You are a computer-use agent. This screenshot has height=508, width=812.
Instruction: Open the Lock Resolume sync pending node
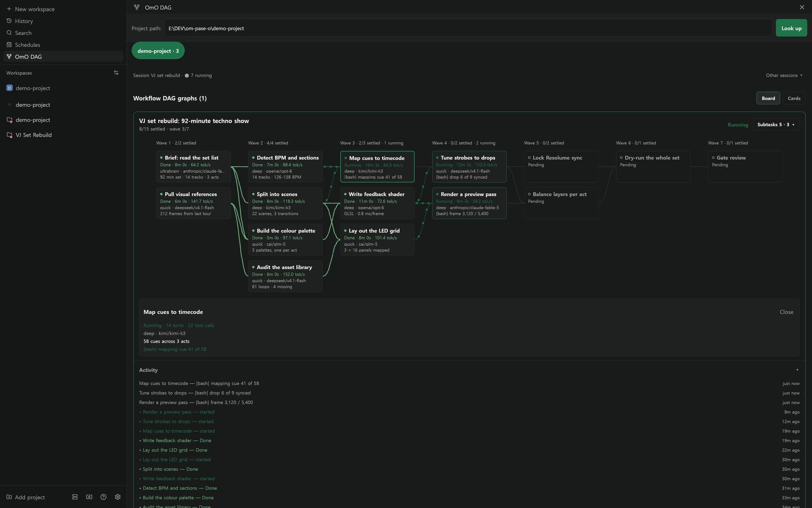[561, 167]
